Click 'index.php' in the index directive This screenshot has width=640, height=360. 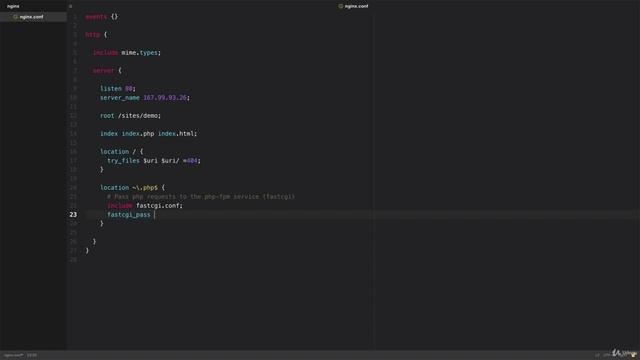coord(138,133)
